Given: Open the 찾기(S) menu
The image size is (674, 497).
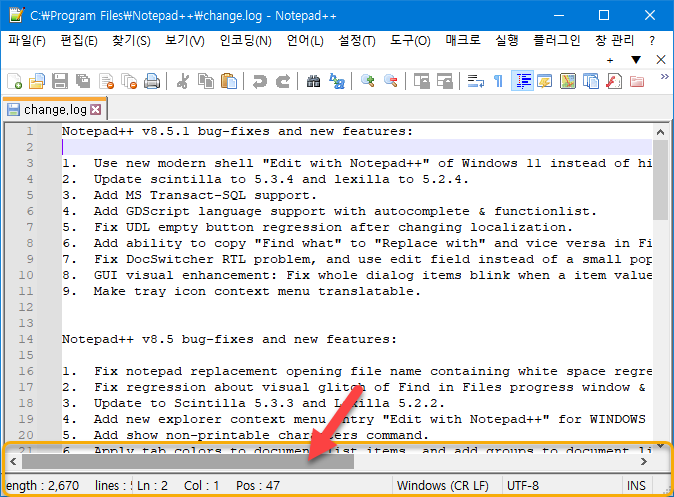Looking at the screenshot, I should coord(132,41).
